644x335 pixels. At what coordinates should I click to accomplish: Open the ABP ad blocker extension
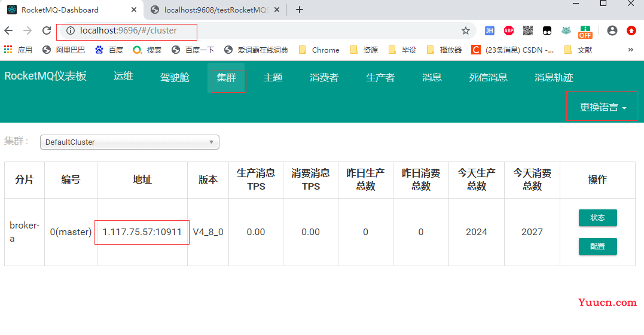click(509, 31)
